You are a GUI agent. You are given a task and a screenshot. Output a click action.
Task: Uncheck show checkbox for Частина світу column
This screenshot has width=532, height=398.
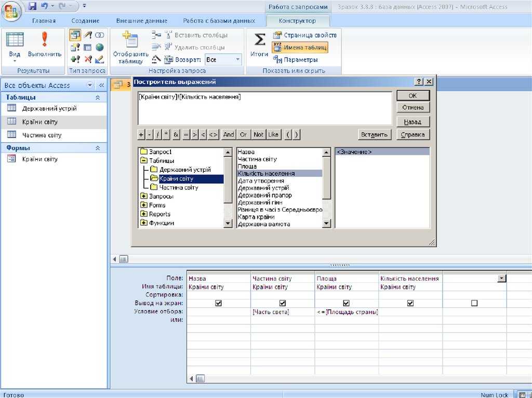click(x=282, y=304)
